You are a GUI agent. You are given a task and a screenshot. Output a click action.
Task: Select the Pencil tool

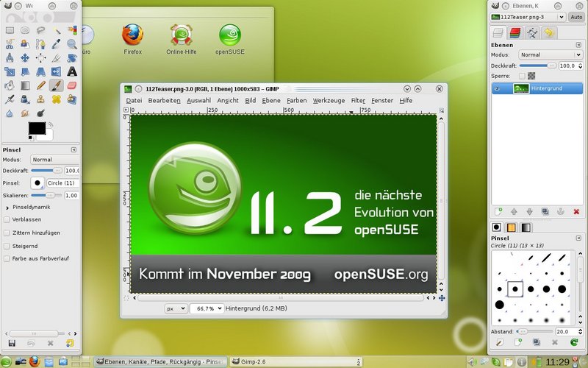pos(41,85)
